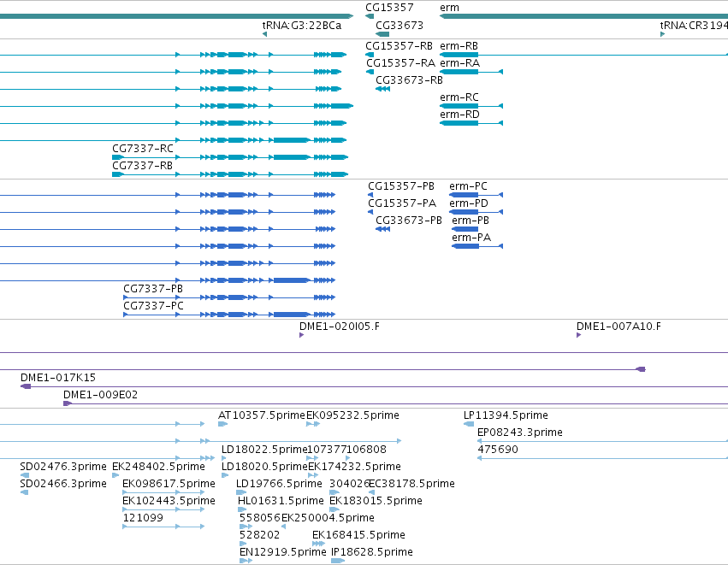Select EST EK102443.5prime
Image resolution: width=728 pixels, height=565 pixels.
(169, 501)
